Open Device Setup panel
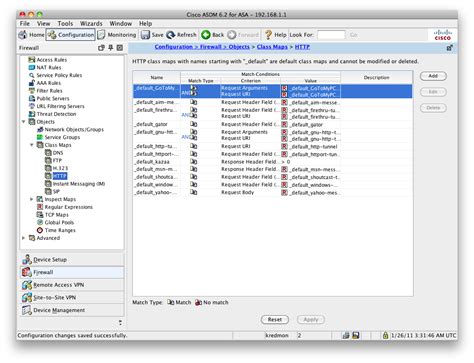474x363 pixels. [x=72, y=259]
